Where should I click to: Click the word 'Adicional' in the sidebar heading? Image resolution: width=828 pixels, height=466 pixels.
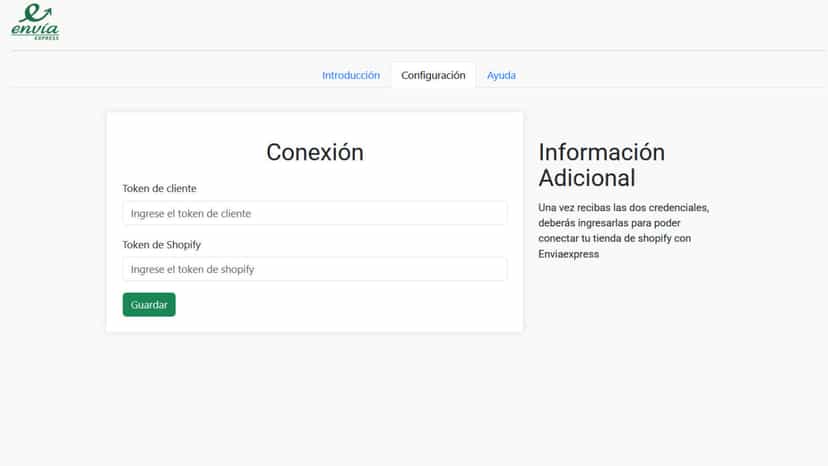pos(587,178)
